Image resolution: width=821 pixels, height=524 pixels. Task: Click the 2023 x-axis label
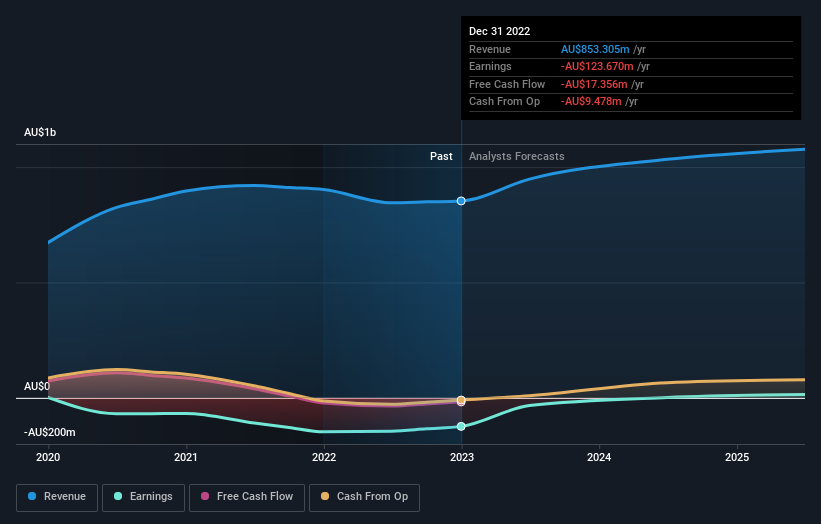pos(462,458)
